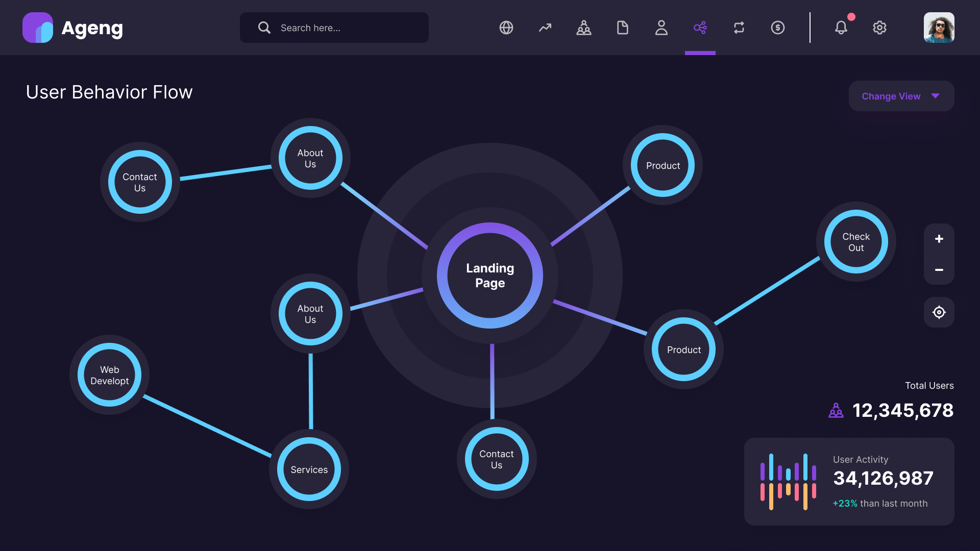
Task: Toggle the active behavior flow tab icon
Action: coord(700,28)
